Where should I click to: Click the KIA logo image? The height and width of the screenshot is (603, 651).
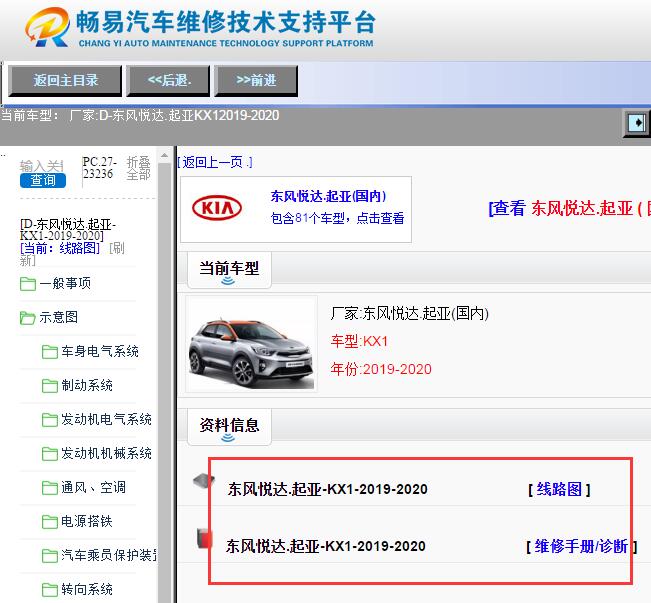point(217,208)
